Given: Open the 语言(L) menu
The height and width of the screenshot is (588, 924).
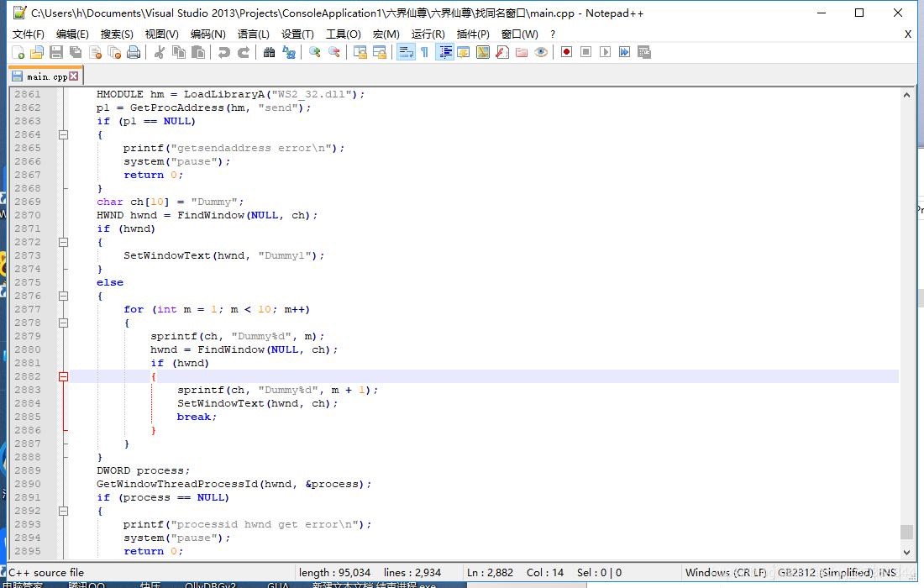Looking at the screenshot, I should (x=254, y=34).
